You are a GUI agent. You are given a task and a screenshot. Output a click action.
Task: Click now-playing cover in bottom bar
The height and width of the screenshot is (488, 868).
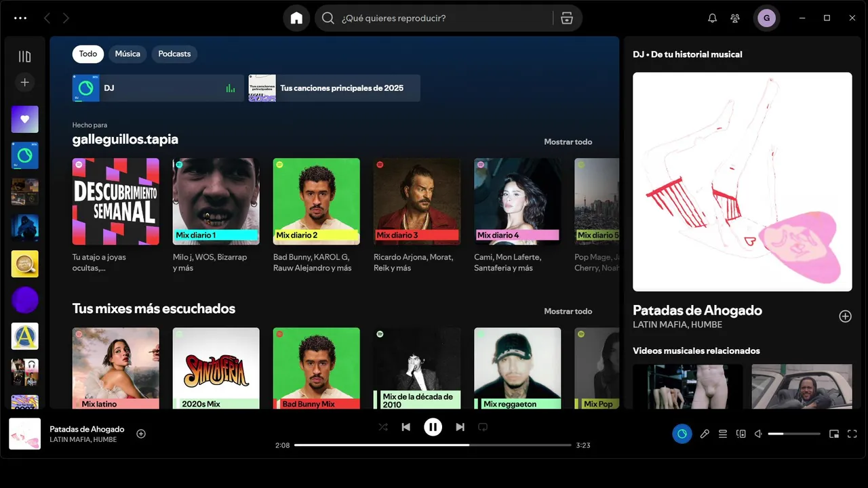pyautogui.click(x=25, y=434)
